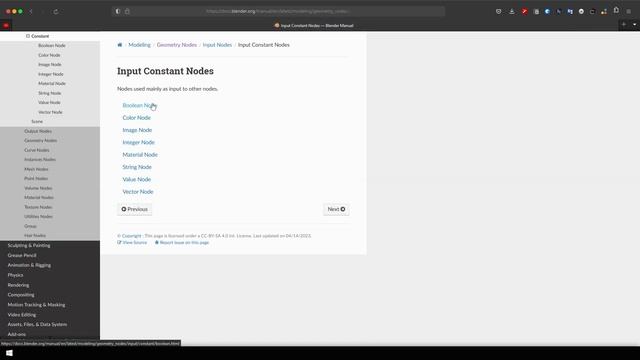
Task: Open the Integer Node link in page
Action: tap(138, 142)
